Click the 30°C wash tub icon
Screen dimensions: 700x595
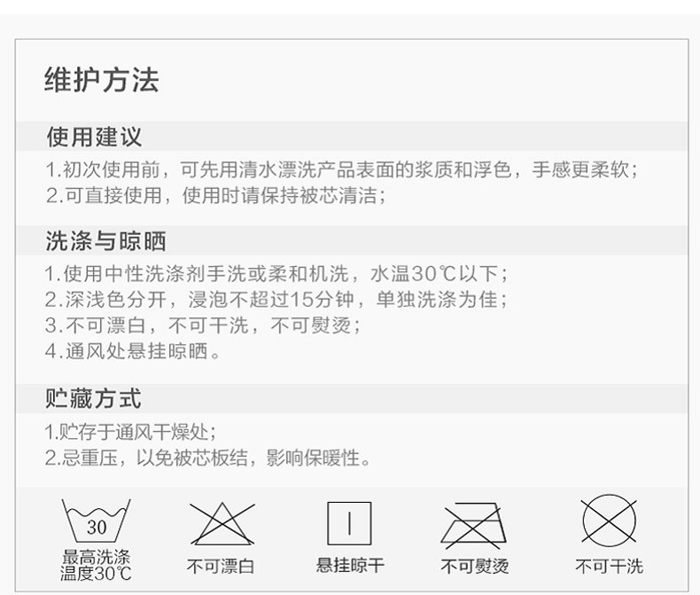point(96,521)
